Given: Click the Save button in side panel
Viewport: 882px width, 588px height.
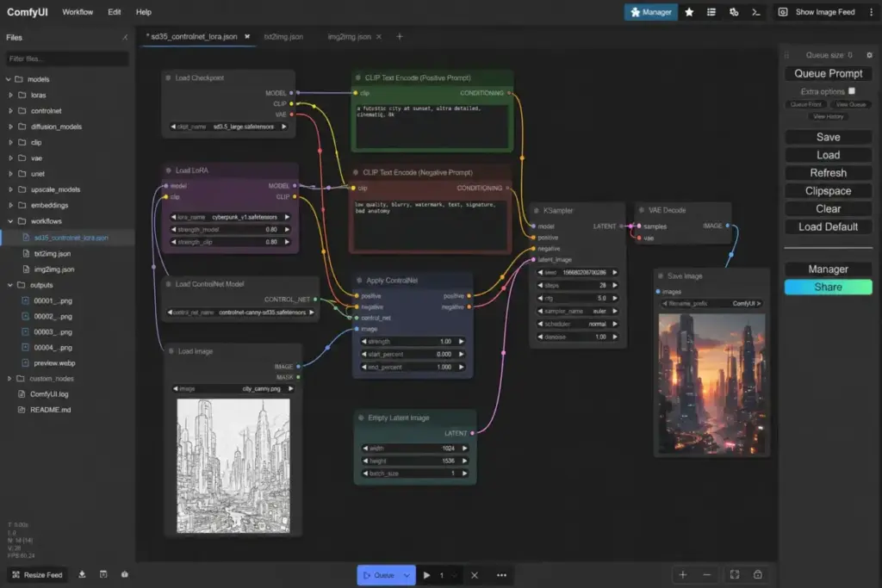Looking at the screenshot, I should click(x=828, y=137).
